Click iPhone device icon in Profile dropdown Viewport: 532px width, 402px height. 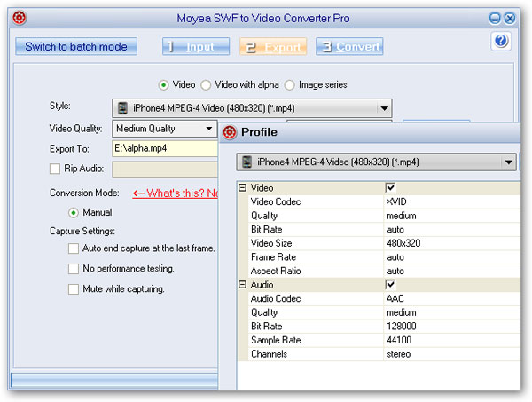[246, 162]
